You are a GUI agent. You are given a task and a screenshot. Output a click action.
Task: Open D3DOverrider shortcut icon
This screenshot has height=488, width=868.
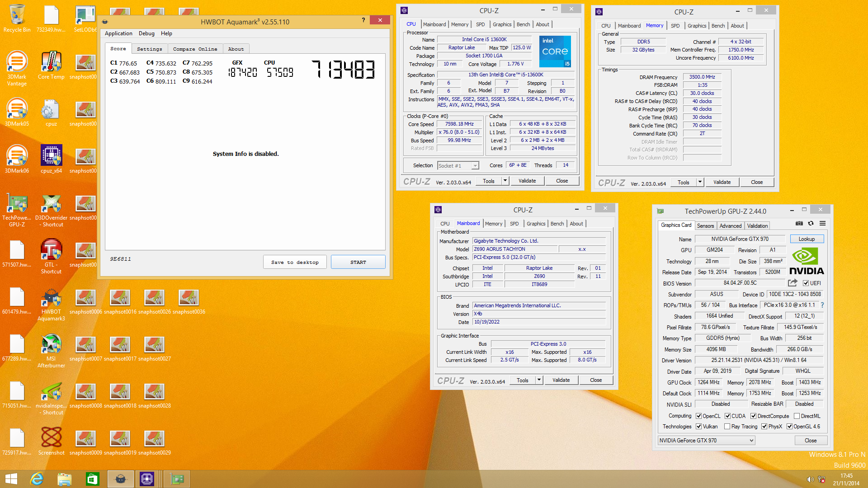[x=51, y=209]
